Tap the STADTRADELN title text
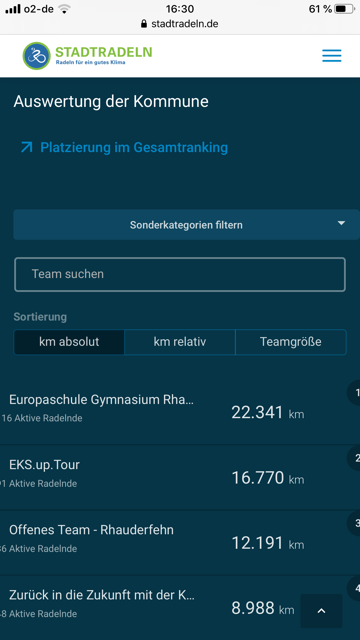Viewport: 360px width, 640px height. pos(104,52)
